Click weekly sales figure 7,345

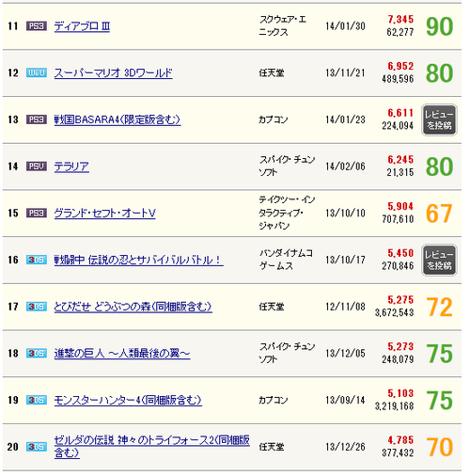click(400, 20)
